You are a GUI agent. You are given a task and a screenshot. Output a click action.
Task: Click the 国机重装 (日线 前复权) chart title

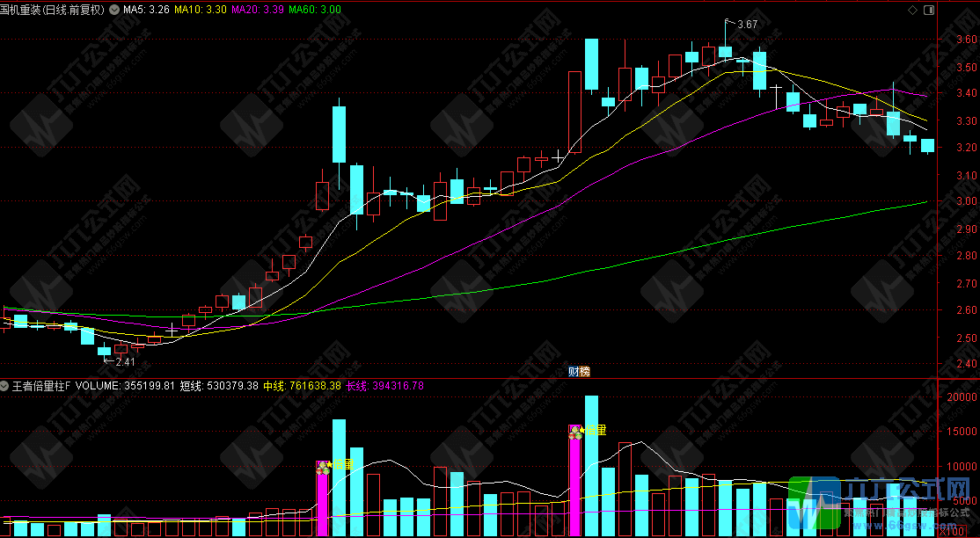pos(55,10)
